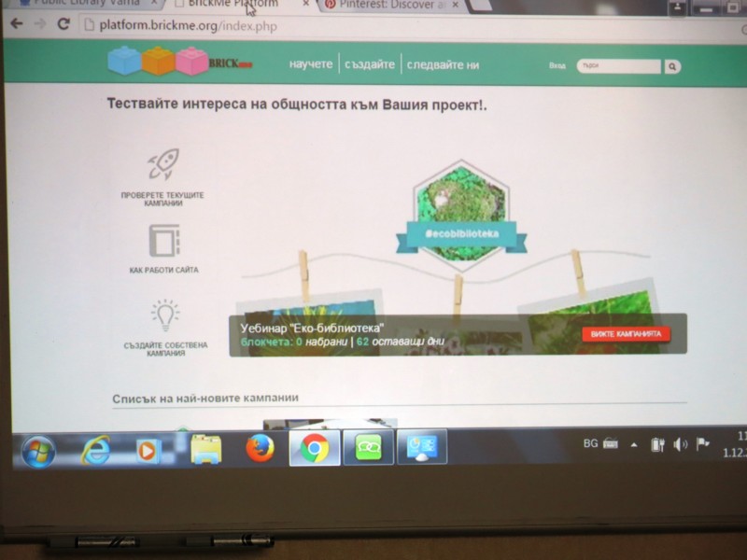Click the site search input field
The height and width of the screenshot is (560, 747).
[618, 67]
